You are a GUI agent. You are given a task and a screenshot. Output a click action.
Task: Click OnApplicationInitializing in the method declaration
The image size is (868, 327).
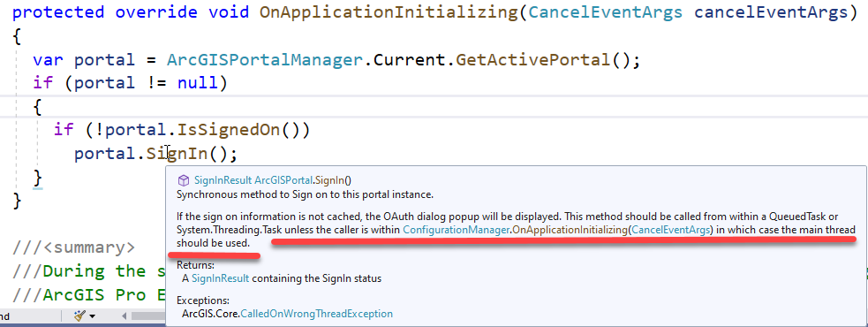click(x=389, y=12)
